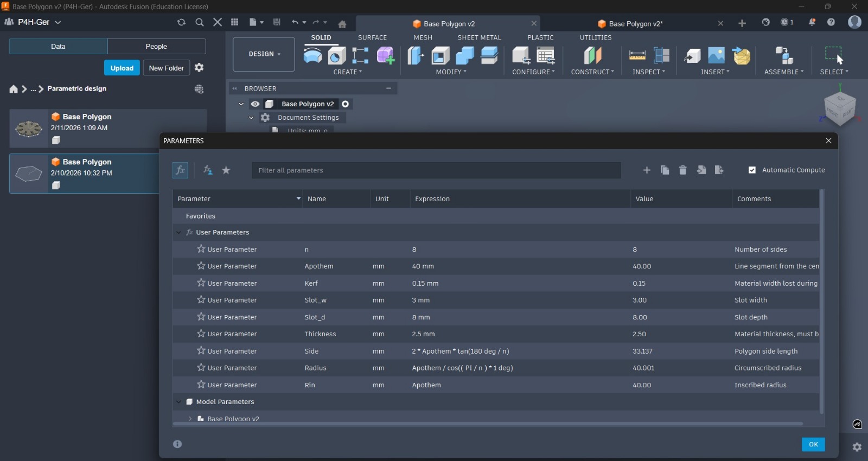Viewport: 868px width, 461px height.
Task: Open the INSPECT dropdown menu
Action: tap(649, 72)
